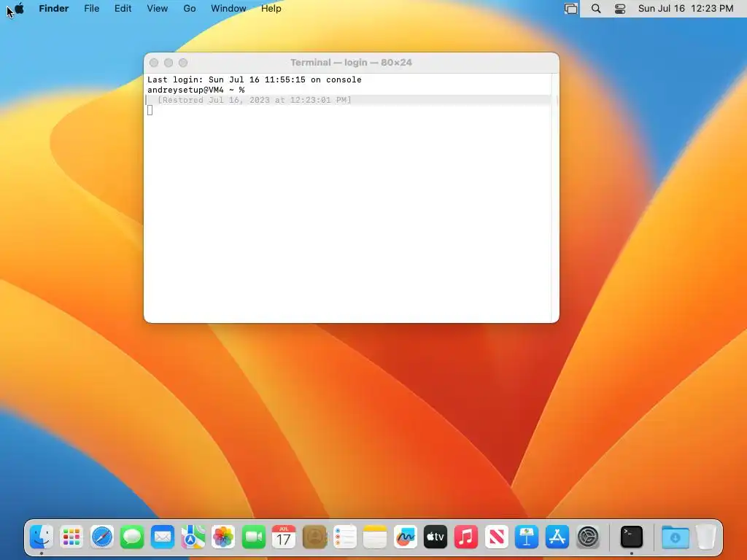Open Music from the Dock
Screen dimensions: 747x560
466,537
